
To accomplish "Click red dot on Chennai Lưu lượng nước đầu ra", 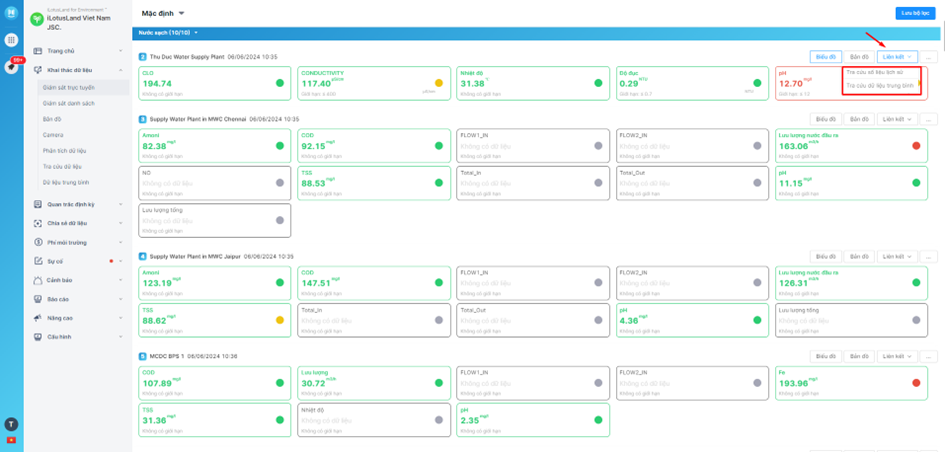I will pyautogui.click(x=916, y=145).
